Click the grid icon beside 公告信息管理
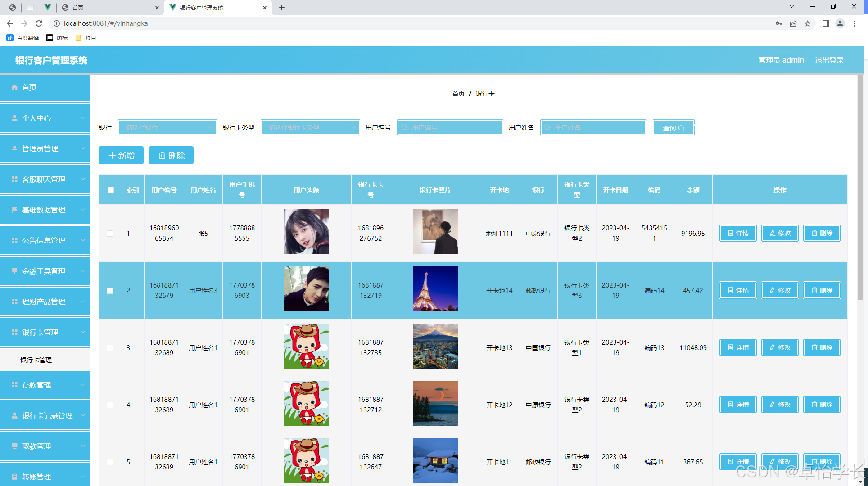The height and width of the screenshot is (486, 868). pyautogui.click(x=14, y=240)
